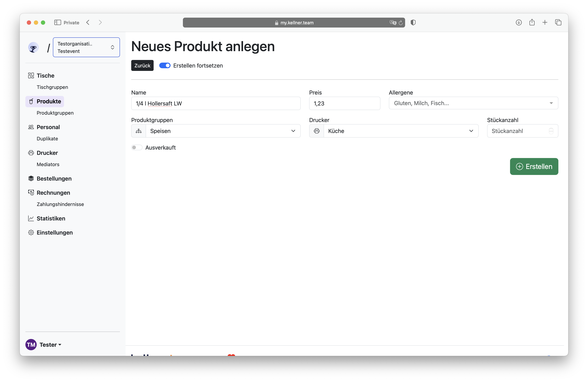
Task: Click the green Erstellen button
Action: pyautogui.click(x=534, y=166)
